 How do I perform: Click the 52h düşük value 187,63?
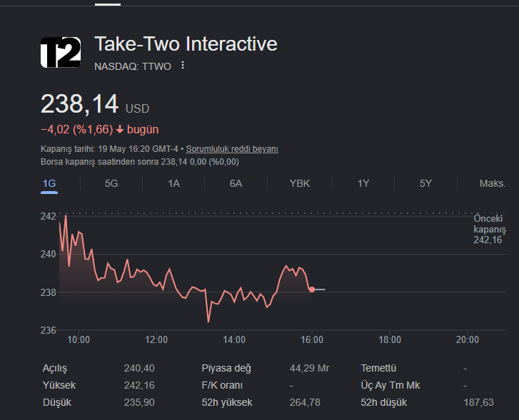point(478,402)
